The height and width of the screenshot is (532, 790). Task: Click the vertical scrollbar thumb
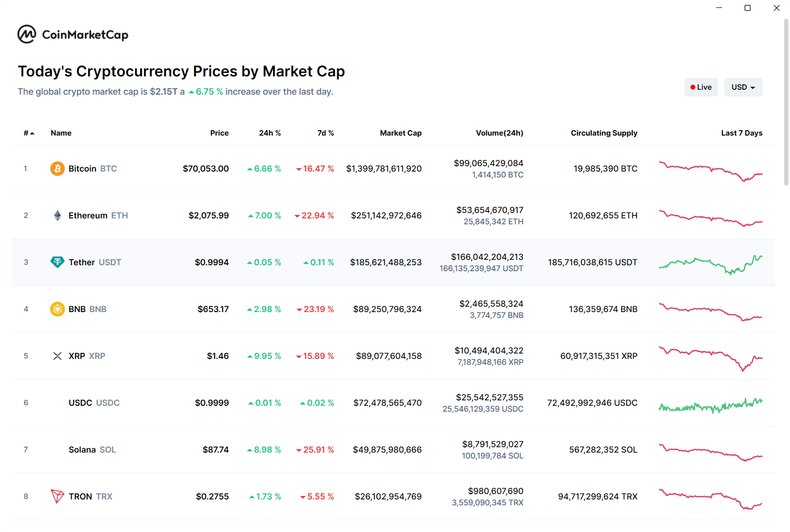tap(786, 101)
